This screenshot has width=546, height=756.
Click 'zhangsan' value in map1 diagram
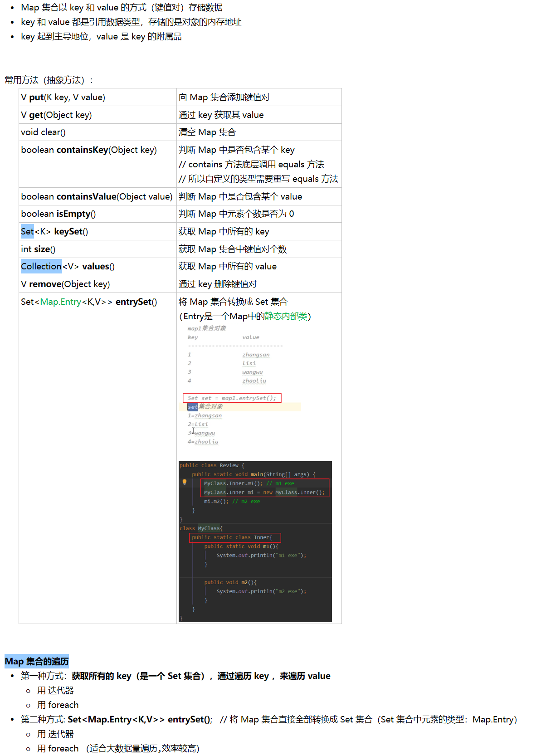coord(256,355)
